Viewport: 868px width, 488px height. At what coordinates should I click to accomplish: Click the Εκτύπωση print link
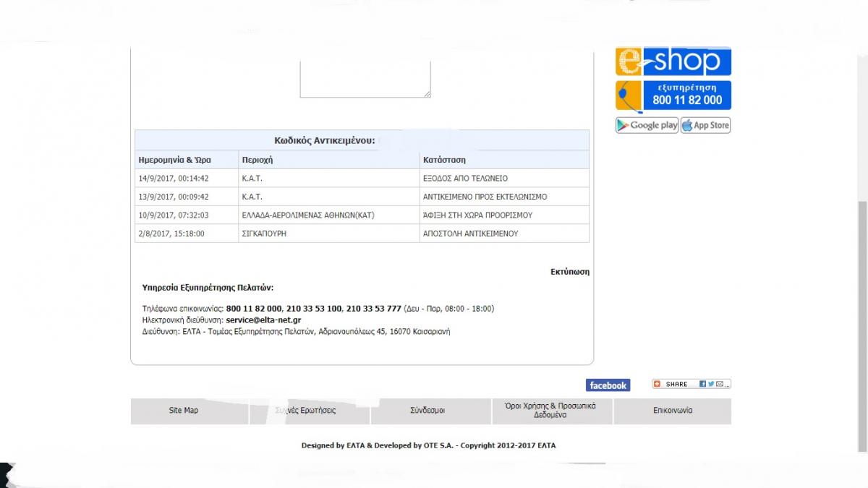pyautogui.click(x=570, y=272)
